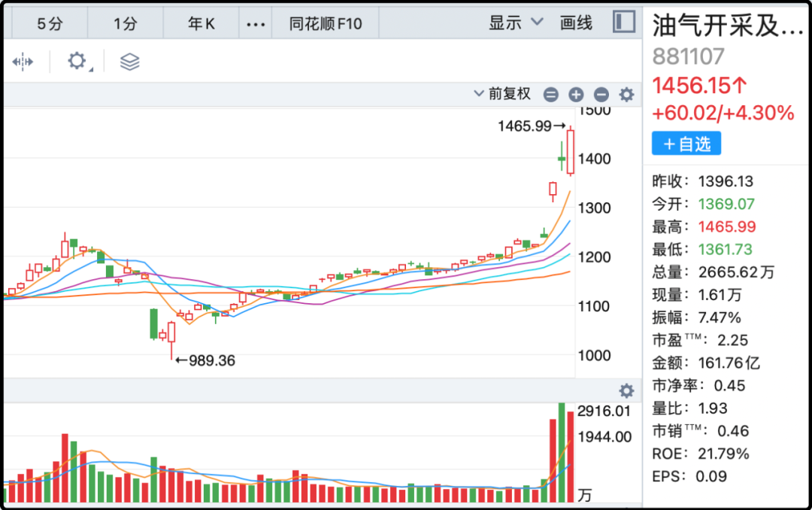Switch to the 5分 chart tab
This screenshot has height=510, width=812.
coord(50,24)
